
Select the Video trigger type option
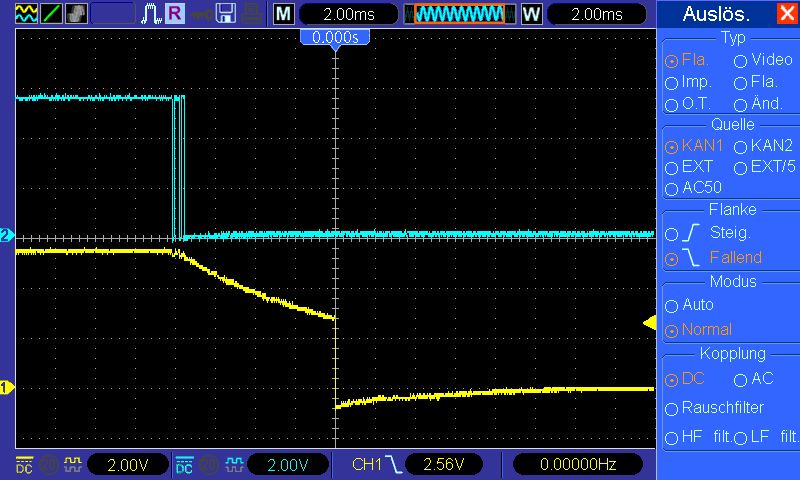click(x=763, y=60)
